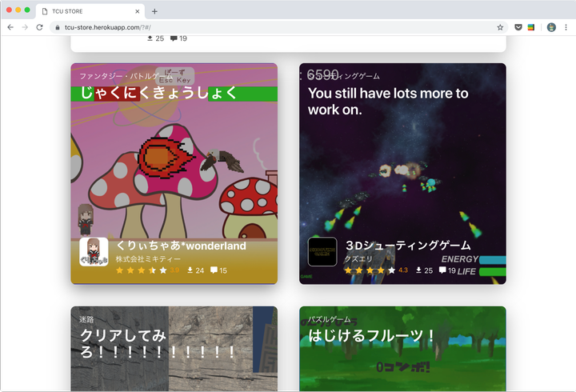Open the じゃくにくきょうしょく card headline
This screenshot has height=392, width=576.
(158, 93)
